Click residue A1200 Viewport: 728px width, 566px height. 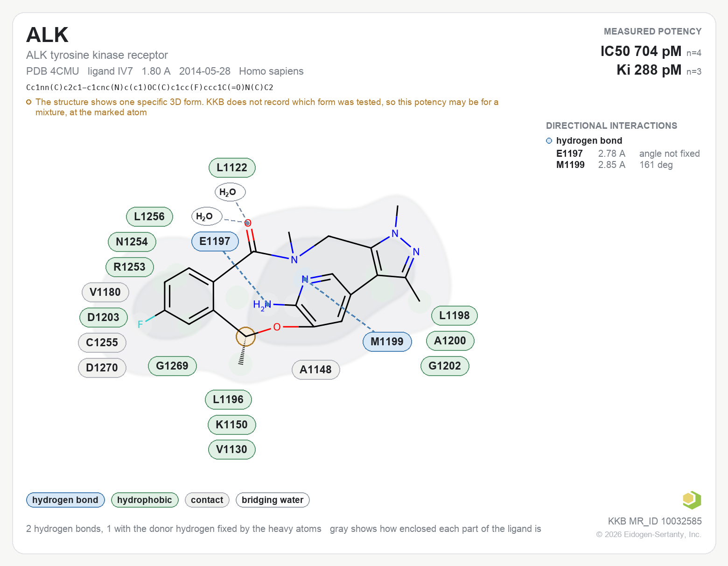coord(450,341)
